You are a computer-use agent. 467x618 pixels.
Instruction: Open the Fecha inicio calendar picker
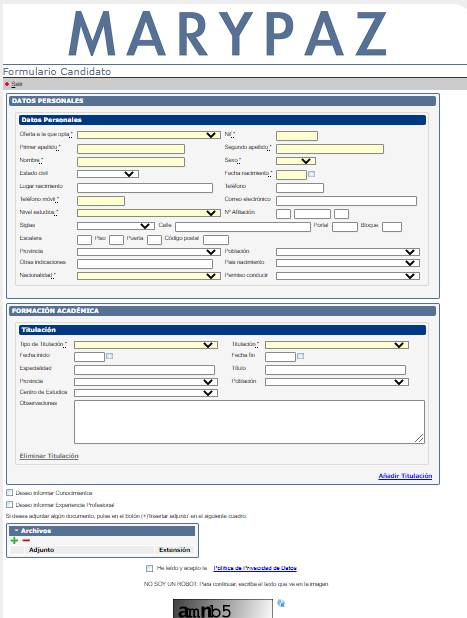point(110,356)
